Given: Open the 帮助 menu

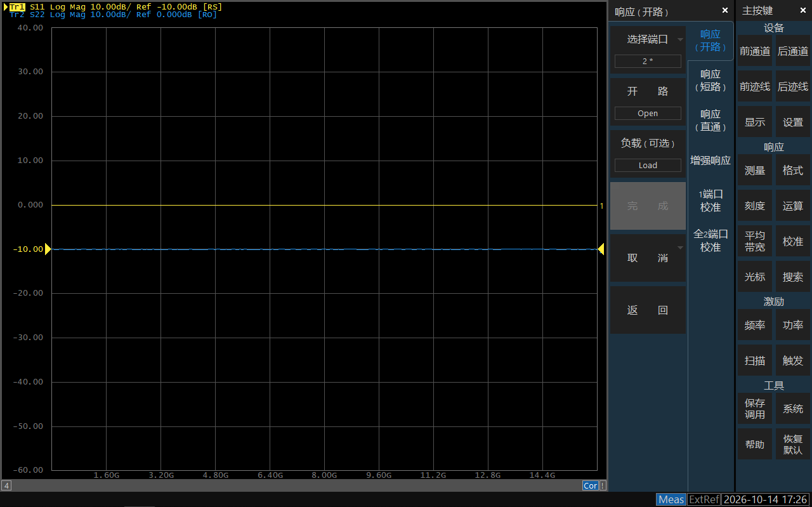Looking at the screenshot, I should (755, 445).
